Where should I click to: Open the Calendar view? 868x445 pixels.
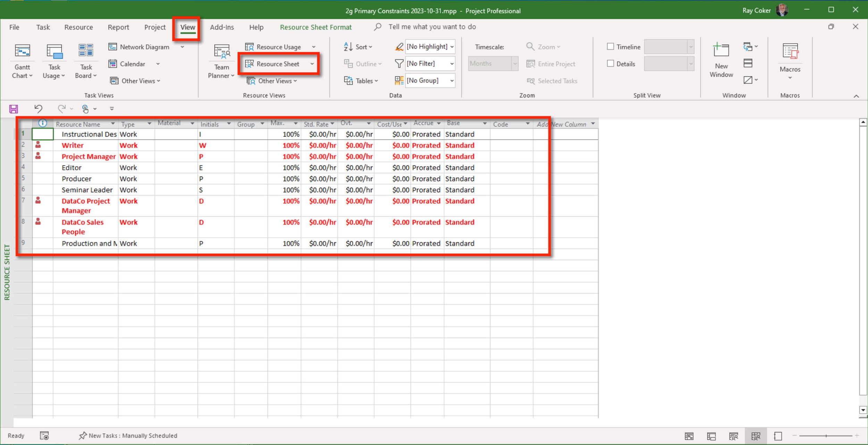click(x=127, y=64)
